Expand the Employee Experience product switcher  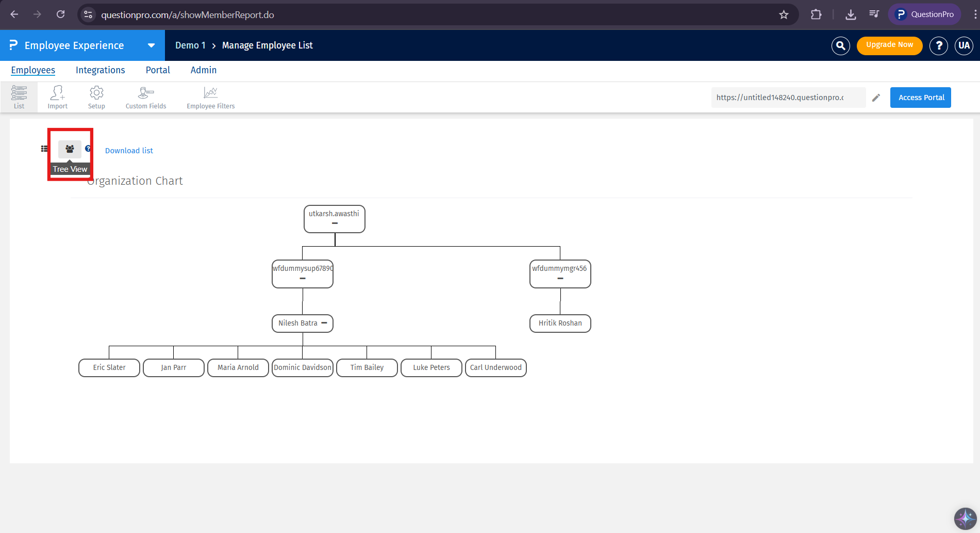point(151,45)
